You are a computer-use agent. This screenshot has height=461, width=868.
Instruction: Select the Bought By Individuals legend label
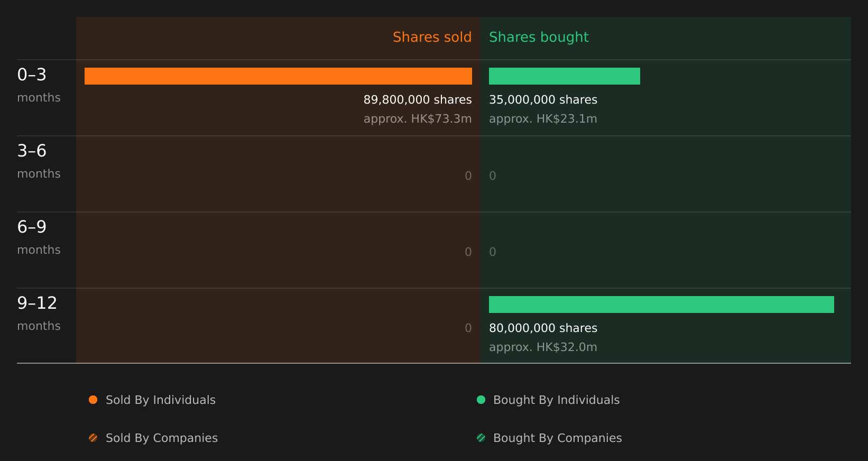556,400
